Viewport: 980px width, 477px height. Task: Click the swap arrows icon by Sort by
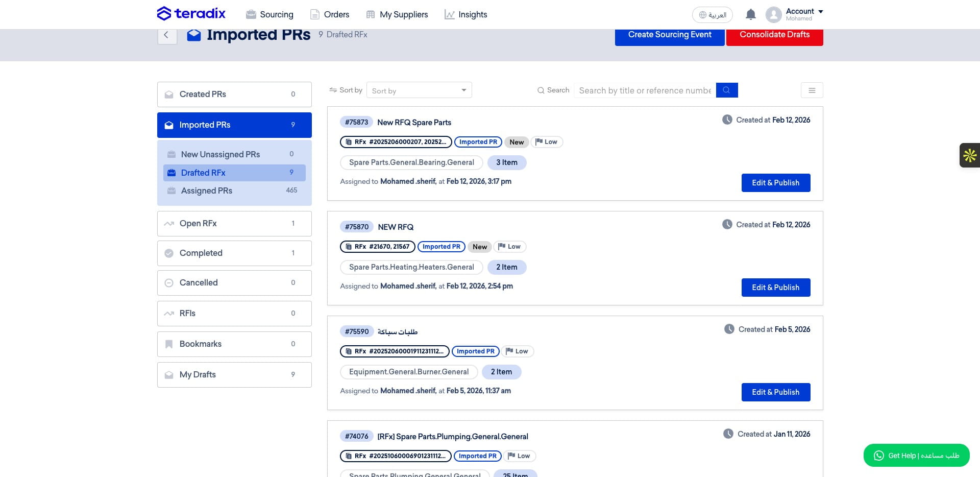point(333,90)
